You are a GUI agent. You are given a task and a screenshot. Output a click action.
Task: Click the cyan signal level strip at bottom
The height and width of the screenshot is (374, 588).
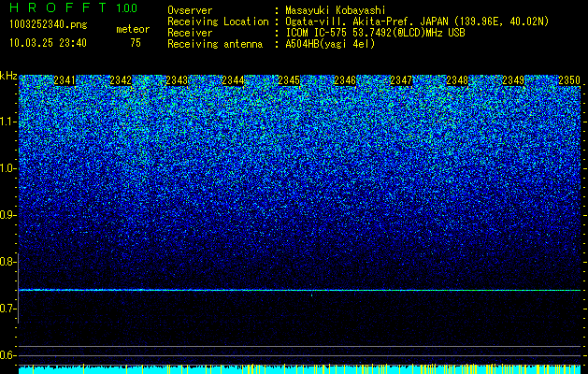pyautogui.click(x=300, y=369)
